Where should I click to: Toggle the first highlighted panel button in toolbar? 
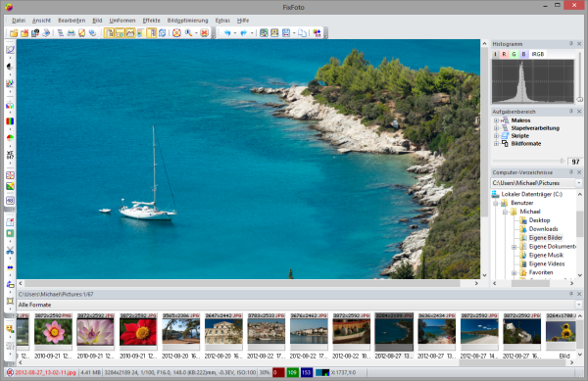[109, 33]
